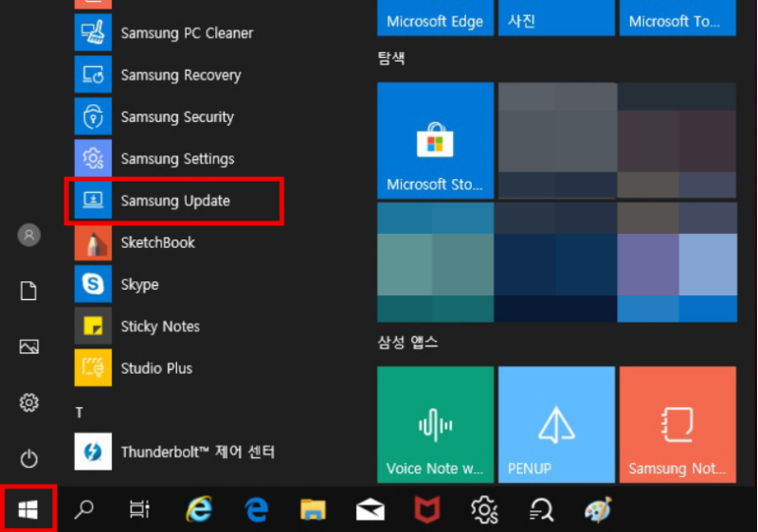Open the 사진 tile
This screenshot has height=532, width=758.
click(556, 18)
